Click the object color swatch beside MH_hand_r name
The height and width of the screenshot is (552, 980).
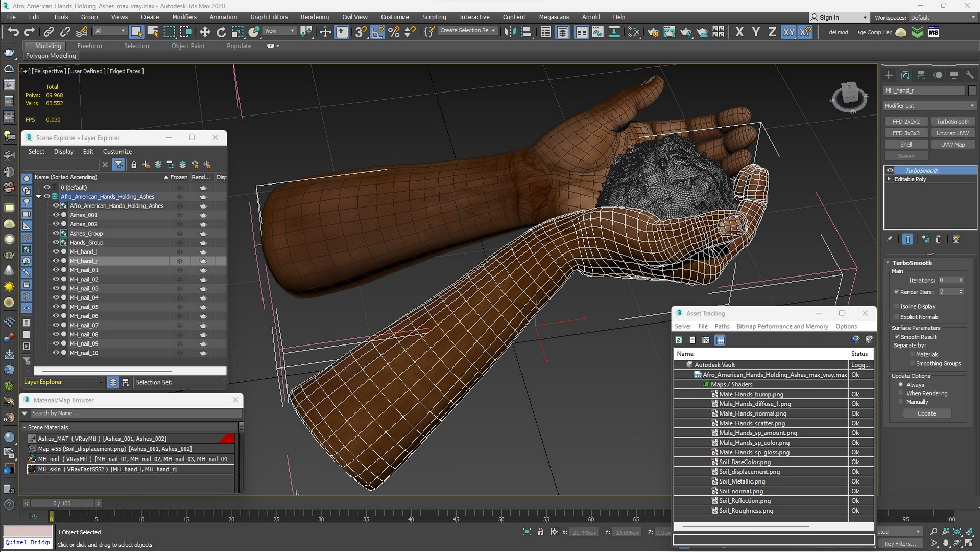pos(972,90)
